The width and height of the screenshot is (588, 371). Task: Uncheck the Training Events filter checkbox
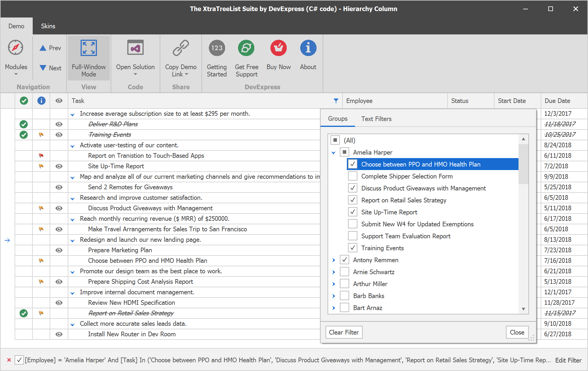click(353, 248)
